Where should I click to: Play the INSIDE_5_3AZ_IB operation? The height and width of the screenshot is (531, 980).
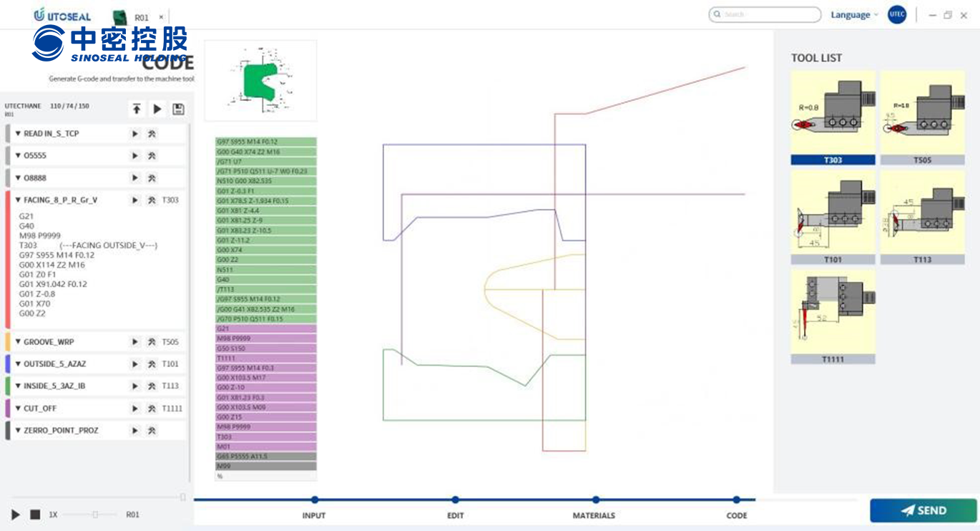click(134, 386)
